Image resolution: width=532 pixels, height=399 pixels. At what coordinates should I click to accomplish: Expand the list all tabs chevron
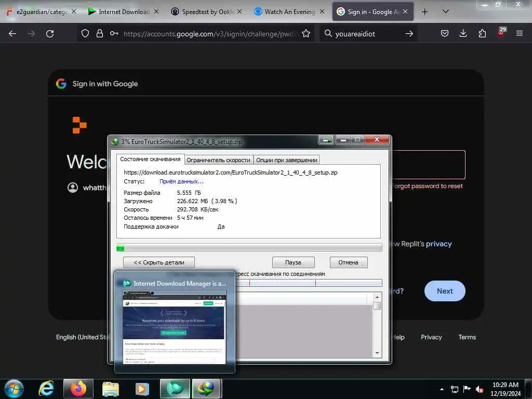[x=446, y=12]
